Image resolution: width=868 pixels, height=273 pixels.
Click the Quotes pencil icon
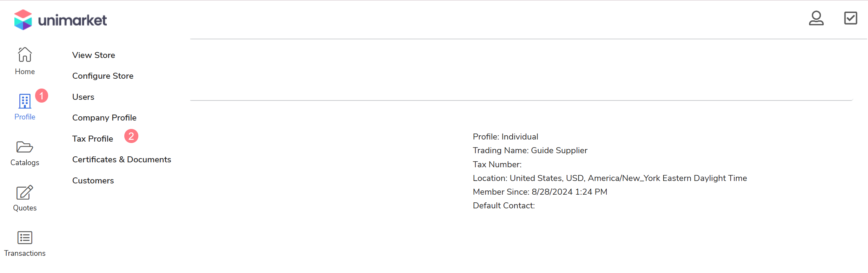[x=25, y=192]
